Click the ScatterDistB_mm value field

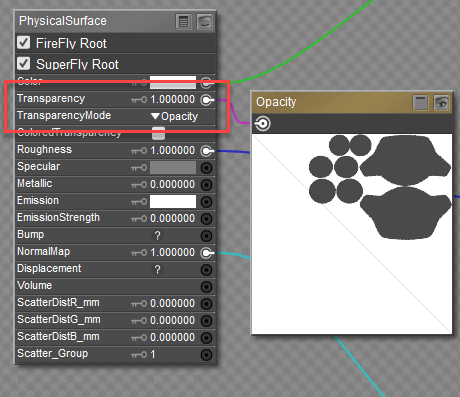click(x=172, y=337)
